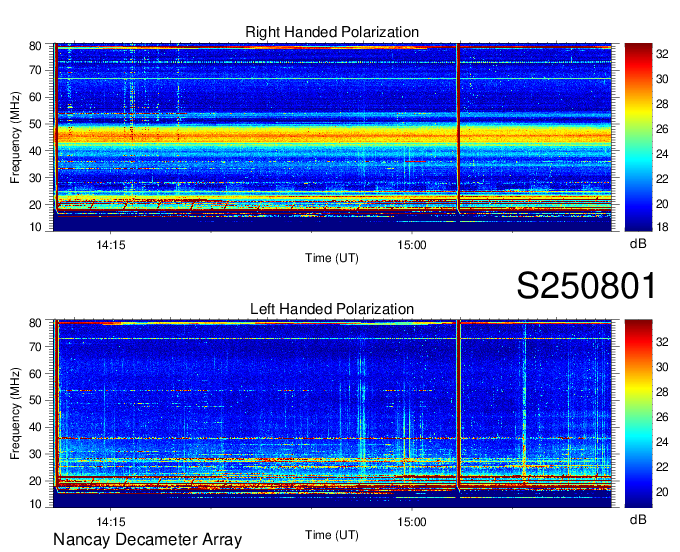The height and width of the screenshot is (552, 680).
Task: Click the Left Handed Polarization color bar
Action: pos(638,414)
